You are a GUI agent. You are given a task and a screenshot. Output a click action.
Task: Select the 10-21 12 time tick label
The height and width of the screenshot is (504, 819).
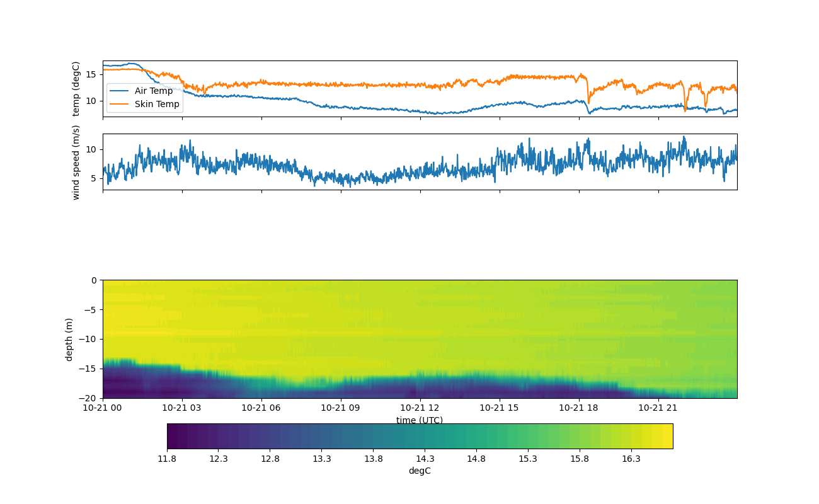(x=420, y=408)
